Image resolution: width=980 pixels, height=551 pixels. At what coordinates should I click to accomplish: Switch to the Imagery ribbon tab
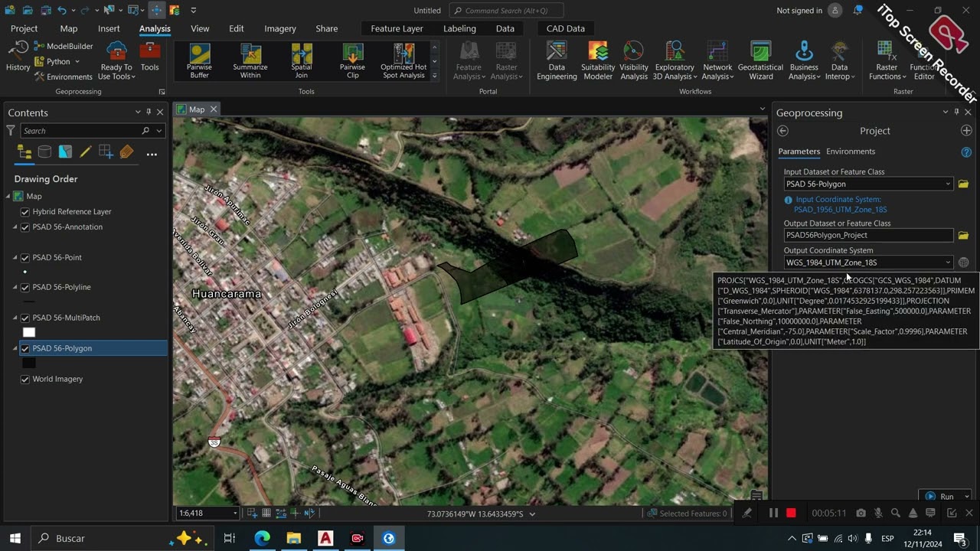280,28
